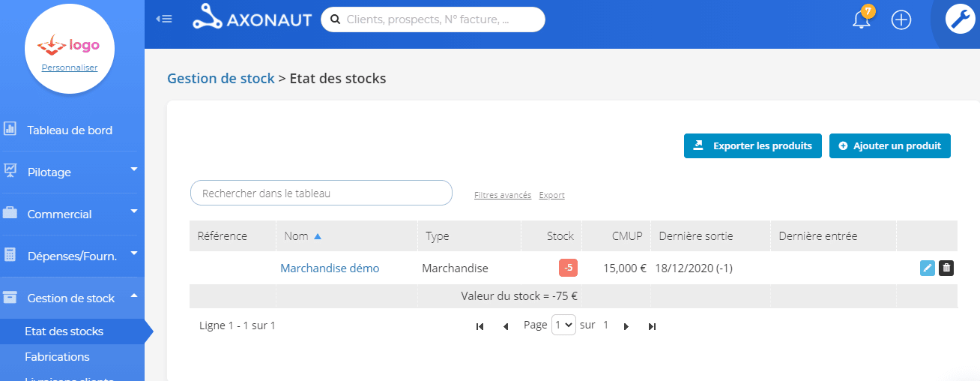Delete Marchandise démo with trash icon

point(946,268)
